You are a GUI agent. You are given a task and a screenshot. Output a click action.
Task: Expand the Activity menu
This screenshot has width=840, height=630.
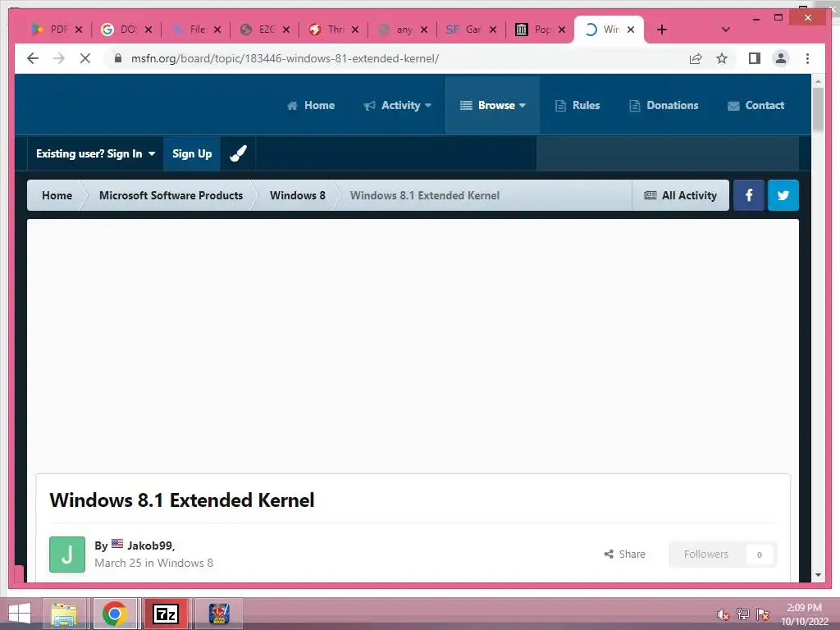[398, 106]
